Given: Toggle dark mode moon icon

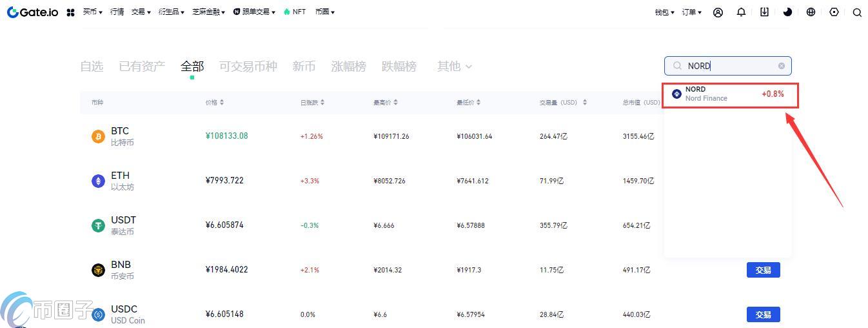Looking at the screenshot, I should coord(787,12).
